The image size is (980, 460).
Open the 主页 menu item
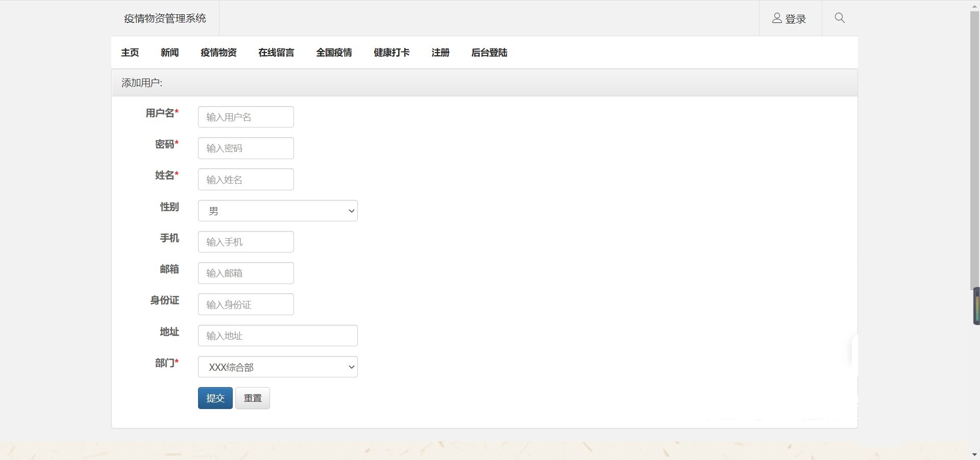(x=130, y=53)
